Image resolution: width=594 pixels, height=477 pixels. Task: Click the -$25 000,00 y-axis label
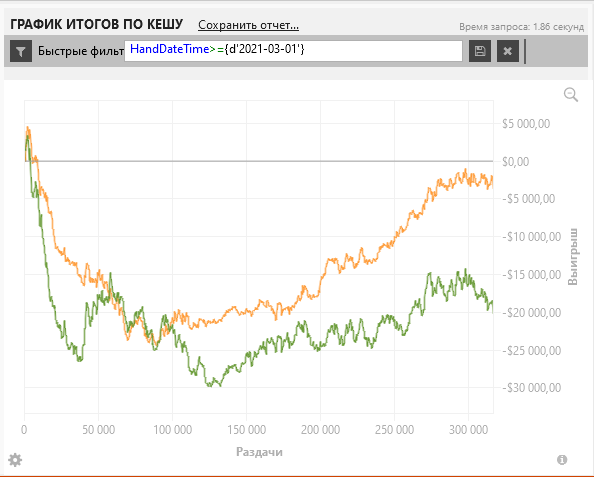531,350
